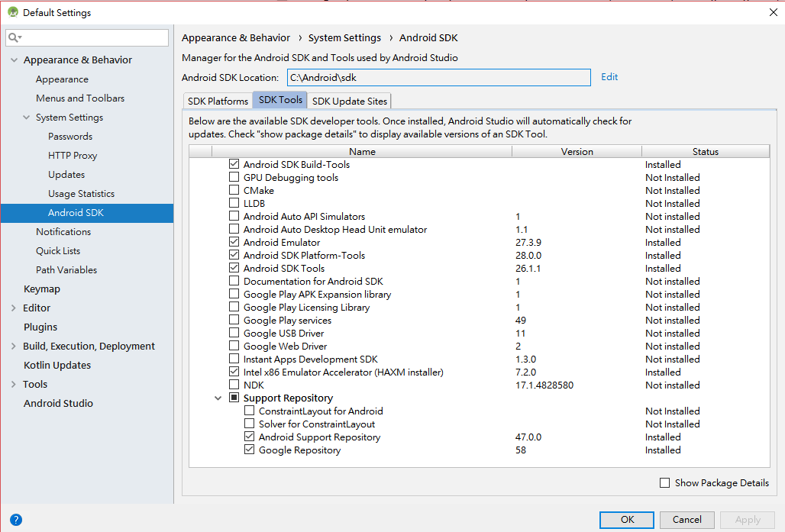Uncheck Android Emulator
Image resolution: width=785 pixels, height=532 pixels.
click(x=234, y=242)
